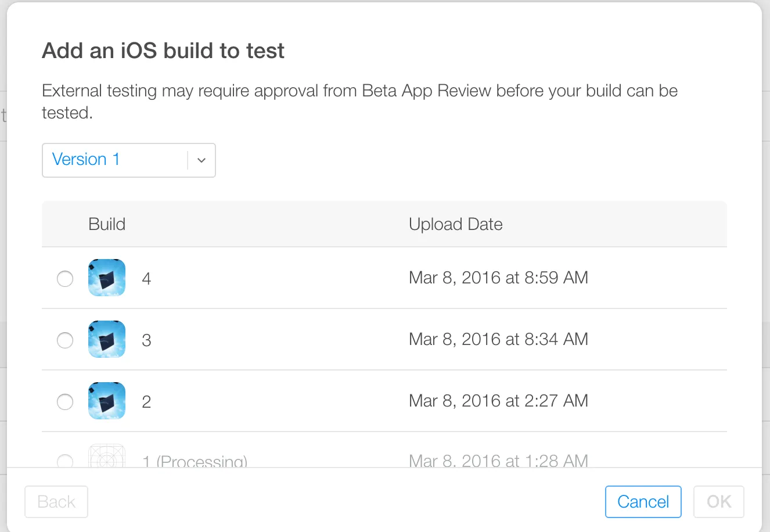Click the chevron arrow of version selector
The image size is (770, 532).
point(202,160)
